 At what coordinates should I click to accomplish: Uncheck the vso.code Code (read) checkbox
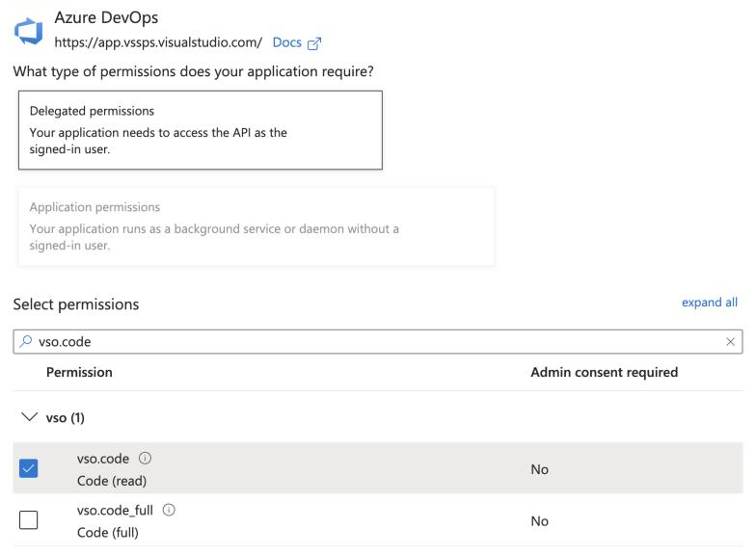click(x=29, y=468)
